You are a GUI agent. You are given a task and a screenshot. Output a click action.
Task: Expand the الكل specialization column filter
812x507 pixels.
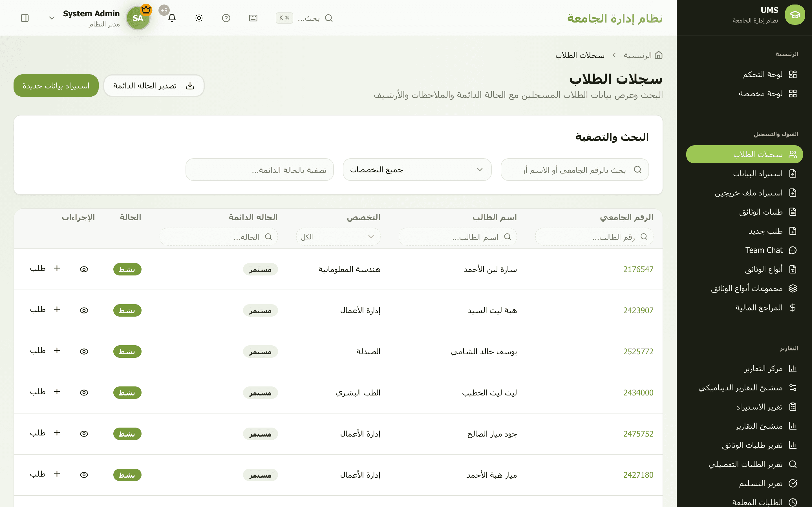point(338,237)
